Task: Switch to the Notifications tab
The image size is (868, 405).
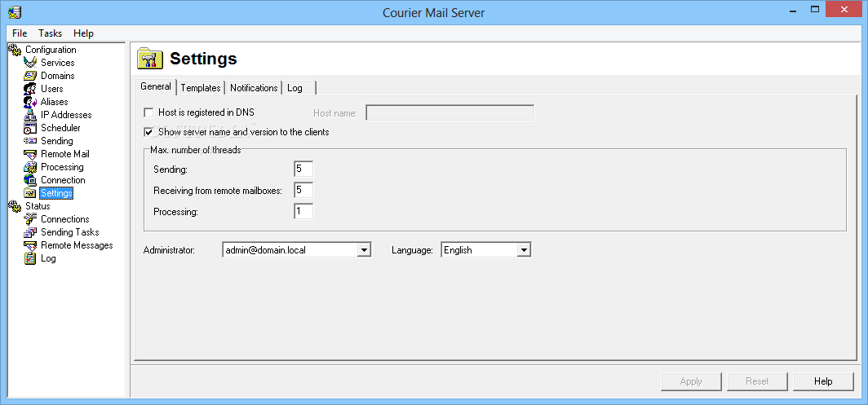Action: 254,88
